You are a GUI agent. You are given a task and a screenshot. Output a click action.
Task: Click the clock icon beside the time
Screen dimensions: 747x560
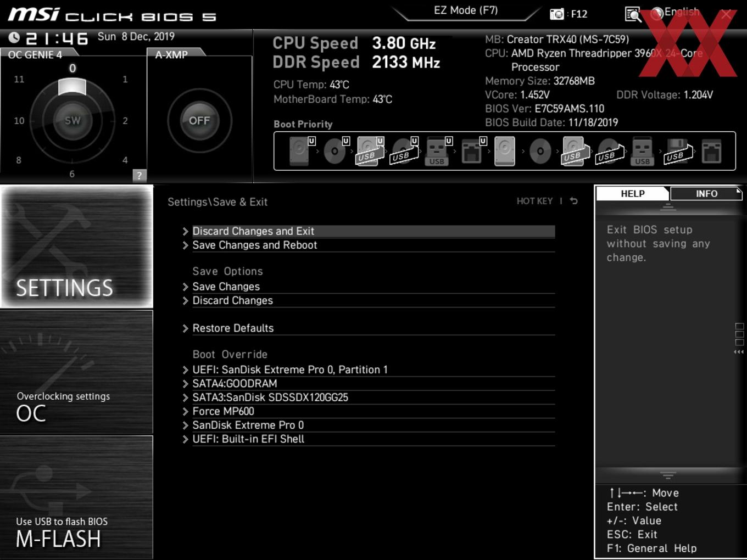coord(14,37)
